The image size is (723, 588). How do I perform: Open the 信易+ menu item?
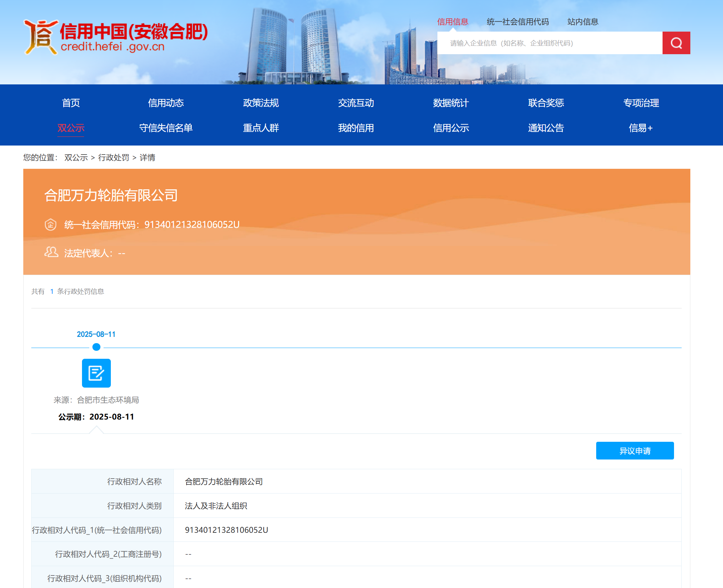pos(641,128)
